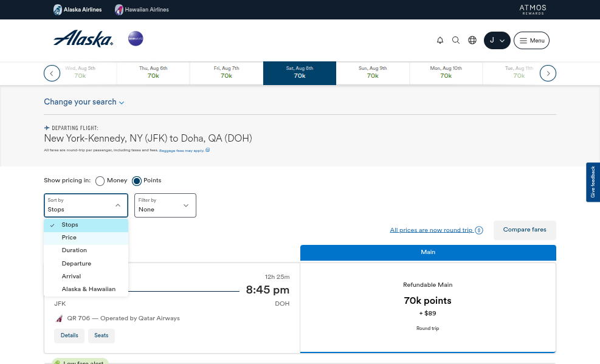
Task: Click the Compare fares button
Action: (525, 230)
